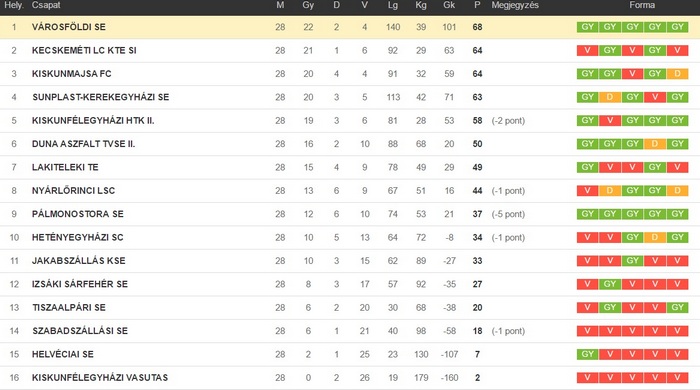Click the first red V badge for NYÁRLŐRINCI LSC
Viewport: 700px width, 390px height.
[x=588, y=191]
